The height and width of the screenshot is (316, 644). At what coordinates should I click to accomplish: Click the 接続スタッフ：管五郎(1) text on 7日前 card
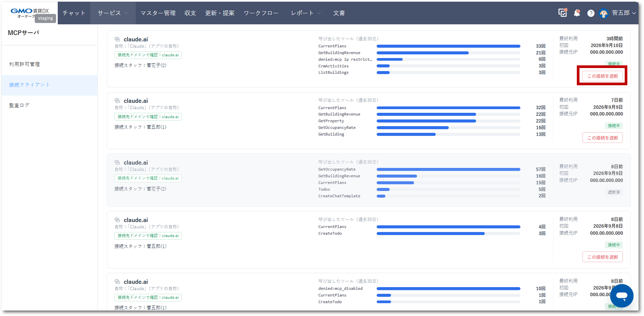pos(140,127)
